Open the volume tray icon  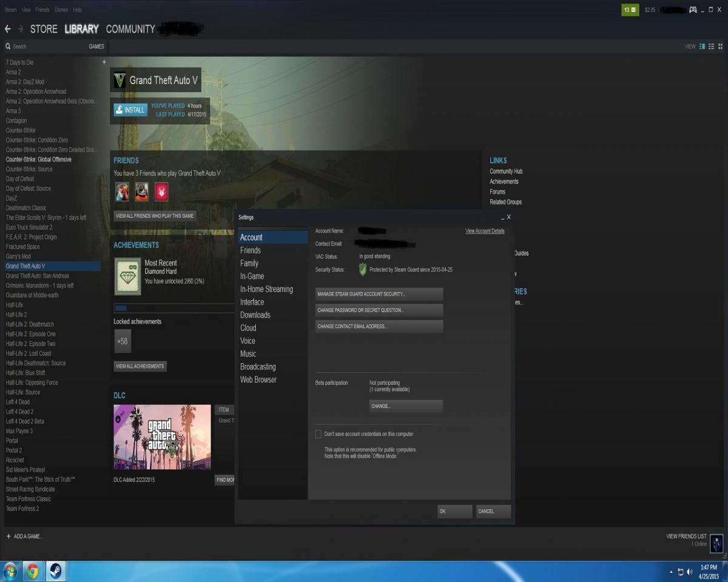pyautogui.click(x=690, y=572)
